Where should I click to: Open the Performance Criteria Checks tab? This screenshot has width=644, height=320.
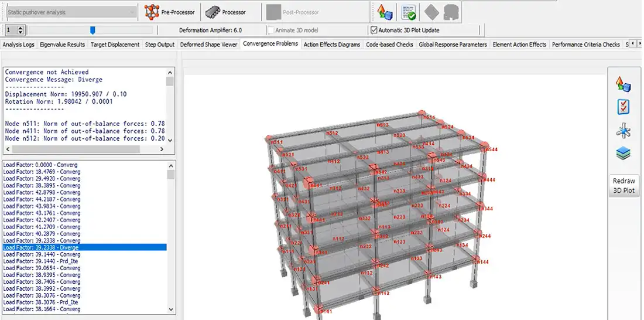(585, 45)
